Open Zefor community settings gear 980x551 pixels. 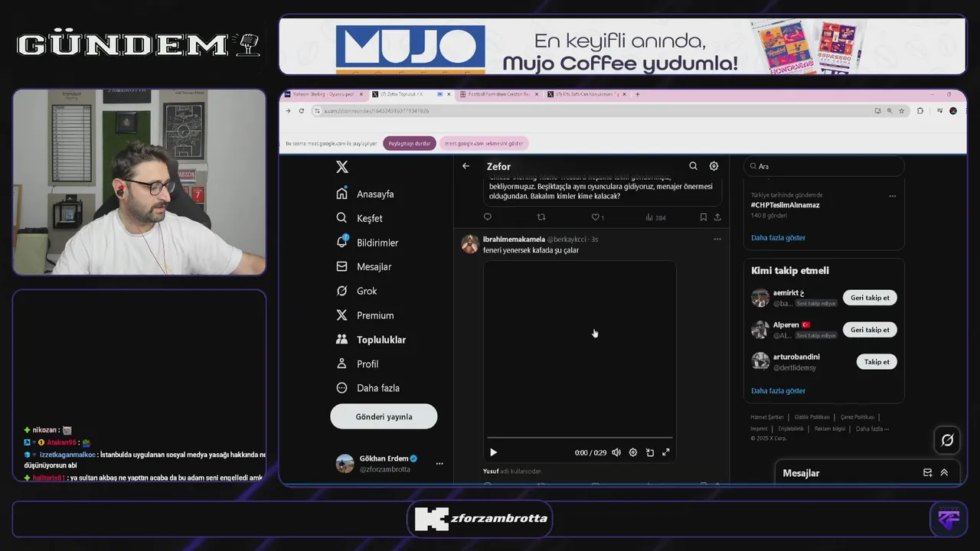click(x=714, y=166)
